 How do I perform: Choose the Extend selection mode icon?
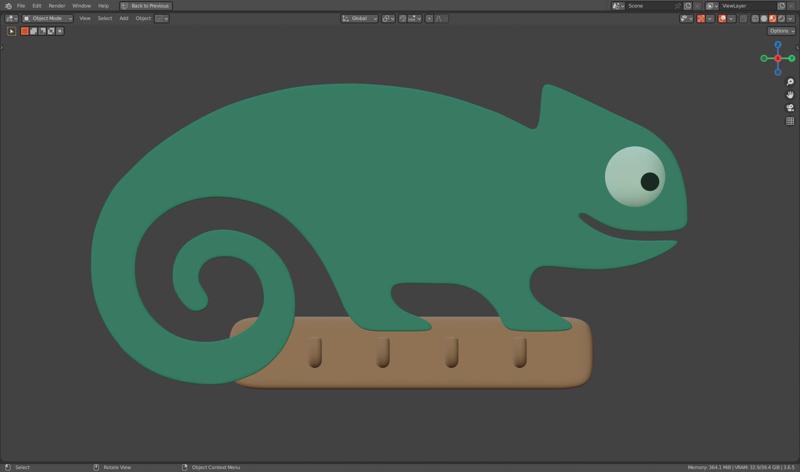coord(33,31)
